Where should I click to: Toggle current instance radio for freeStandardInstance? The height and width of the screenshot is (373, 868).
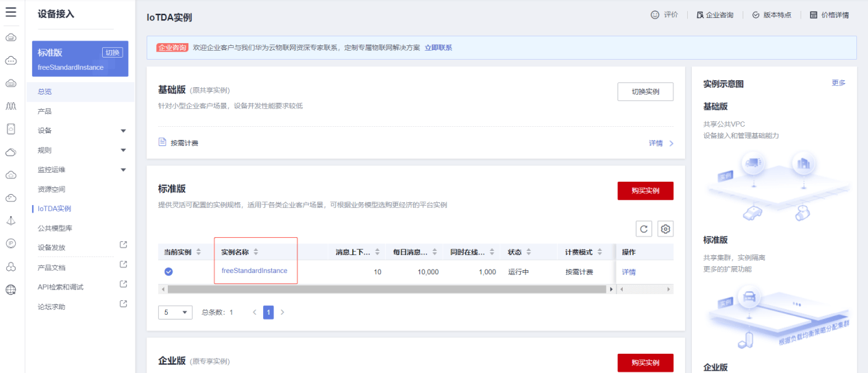(x=169, y=272)
